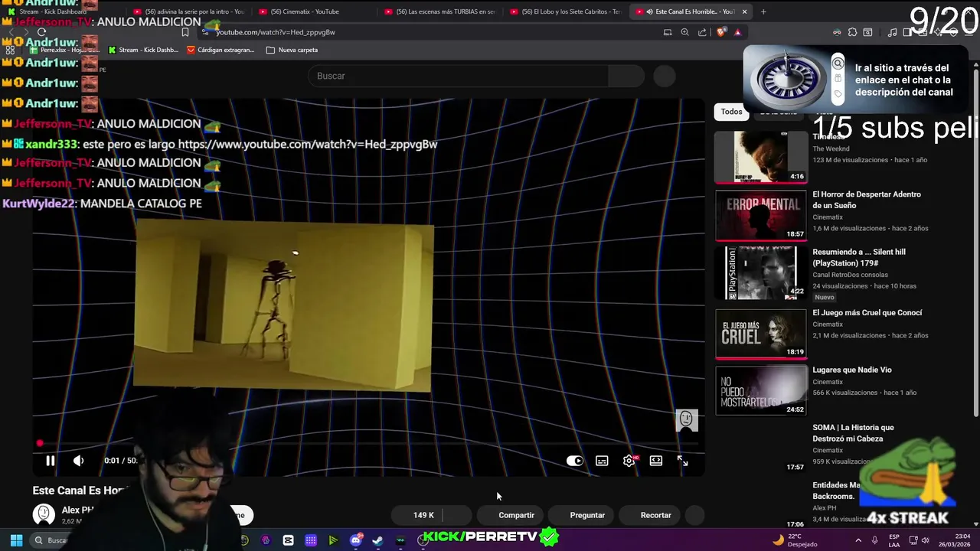Open the browser extensions puzzle icon
The width and height of the screenshot is (980, 551).
(852, 32)
